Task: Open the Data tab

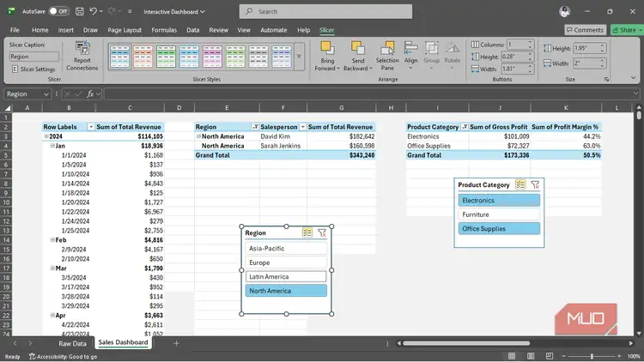Action: point(192,30)
